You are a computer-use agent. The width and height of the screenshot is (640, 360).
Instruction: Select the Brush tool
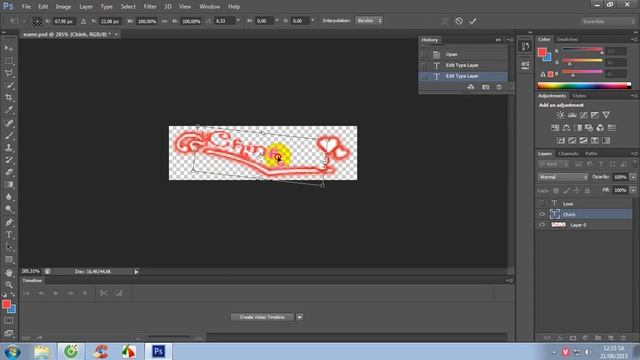[x=9, y=135]
